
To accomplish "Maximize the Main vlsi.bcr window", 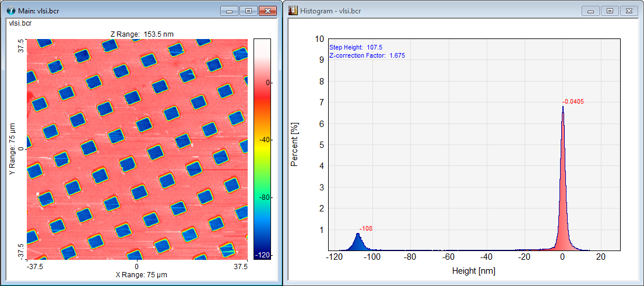I will click(x=248, y=11).
